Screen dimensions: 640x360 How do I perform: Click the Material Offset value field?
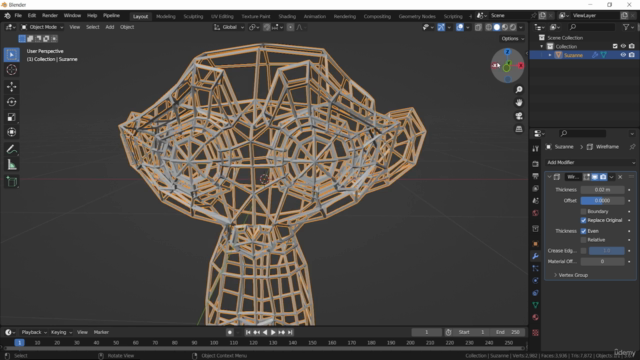click(602, 262)
